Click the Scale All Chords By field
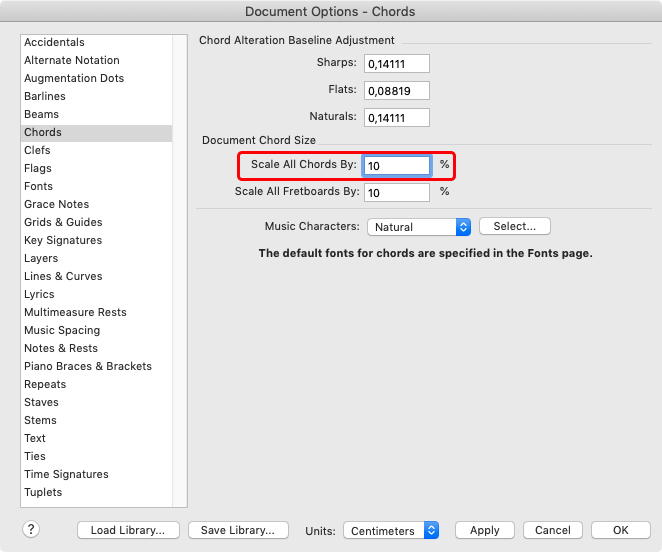 [x=396, y=165]
